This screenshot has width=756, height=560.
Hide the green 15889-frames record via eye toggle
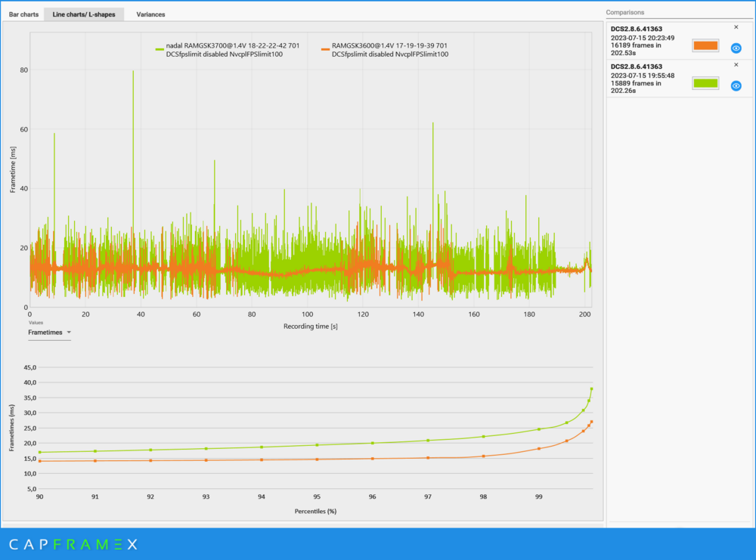click(736, 85)
